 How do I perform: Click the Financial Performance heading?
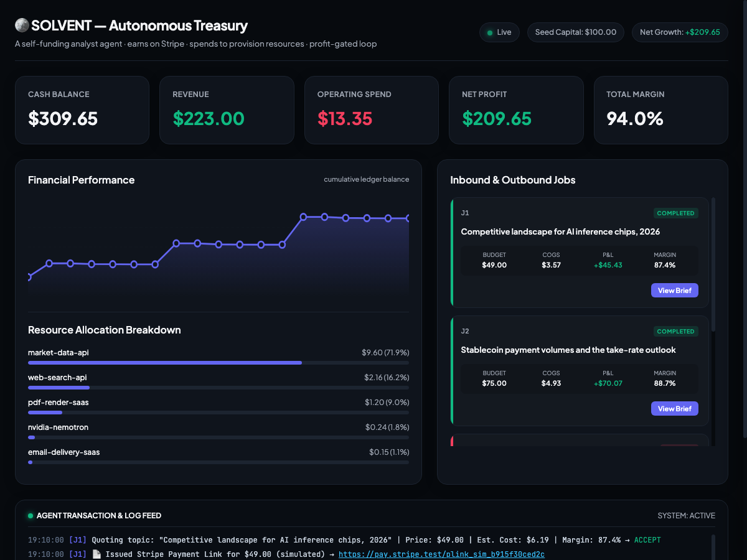click(x=82, y=180)
